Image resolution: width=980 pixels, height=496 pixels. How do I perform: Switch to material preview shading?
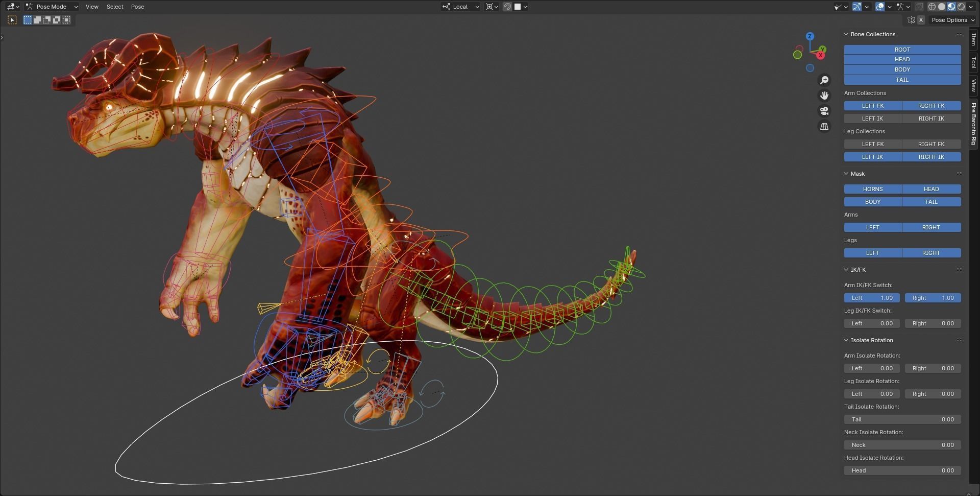[x=951, y=7]
